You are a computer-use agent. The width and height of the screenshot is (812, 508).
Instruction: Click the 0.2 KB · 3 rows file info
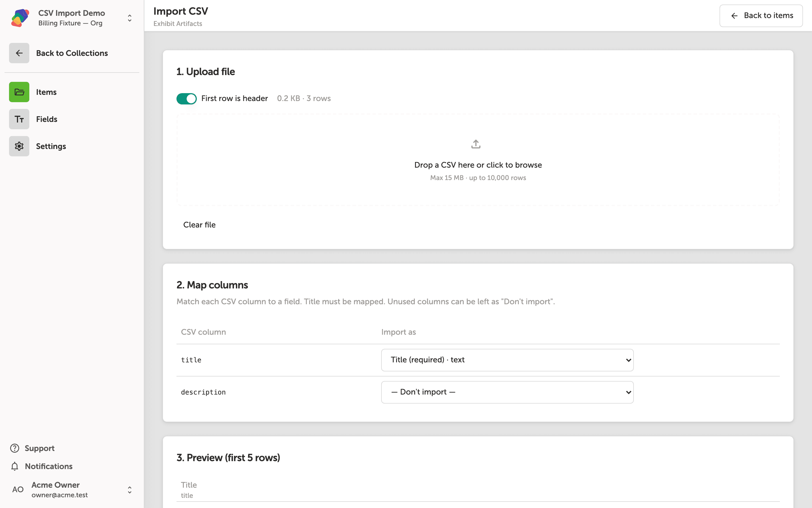[x=304, y=98]
